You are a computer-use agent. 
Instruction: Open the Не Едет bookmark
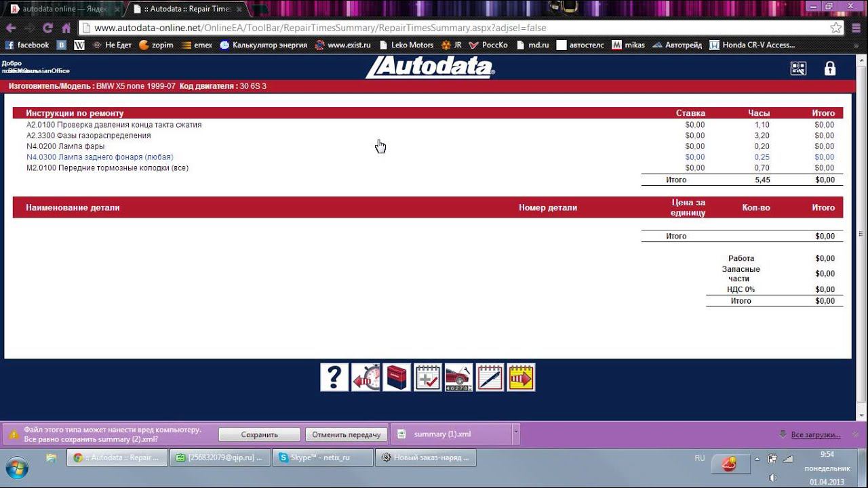pos(112,45)
